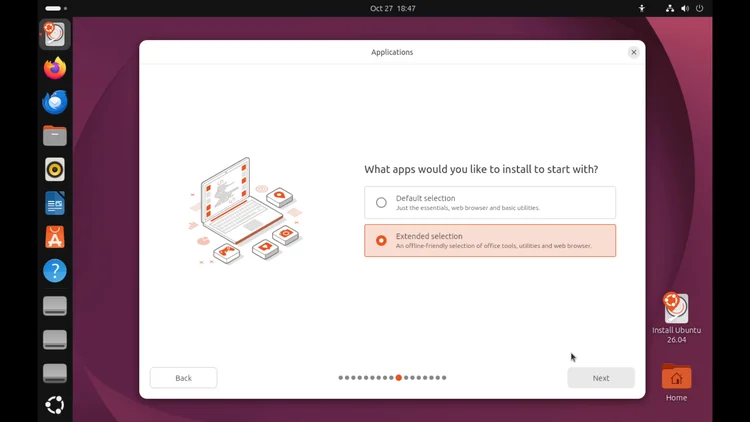Launch Rhythmbox music player from dock

55,169
